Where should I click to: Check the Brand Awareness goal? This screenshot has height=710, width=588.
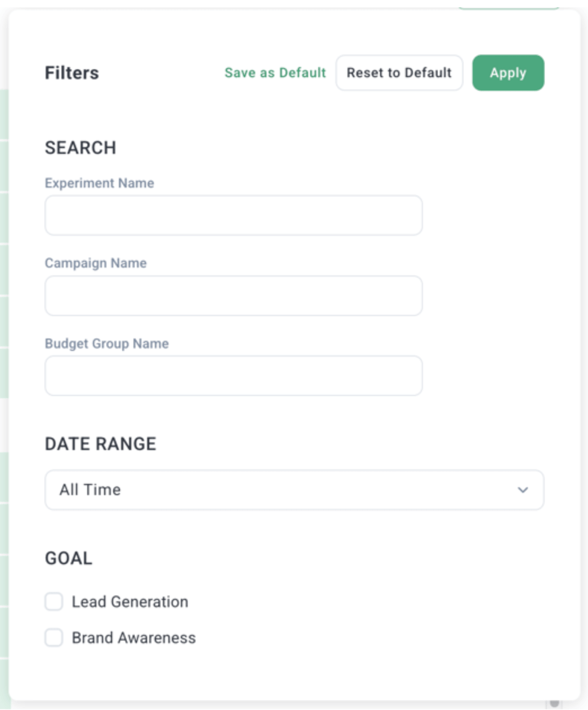(54, 637)
